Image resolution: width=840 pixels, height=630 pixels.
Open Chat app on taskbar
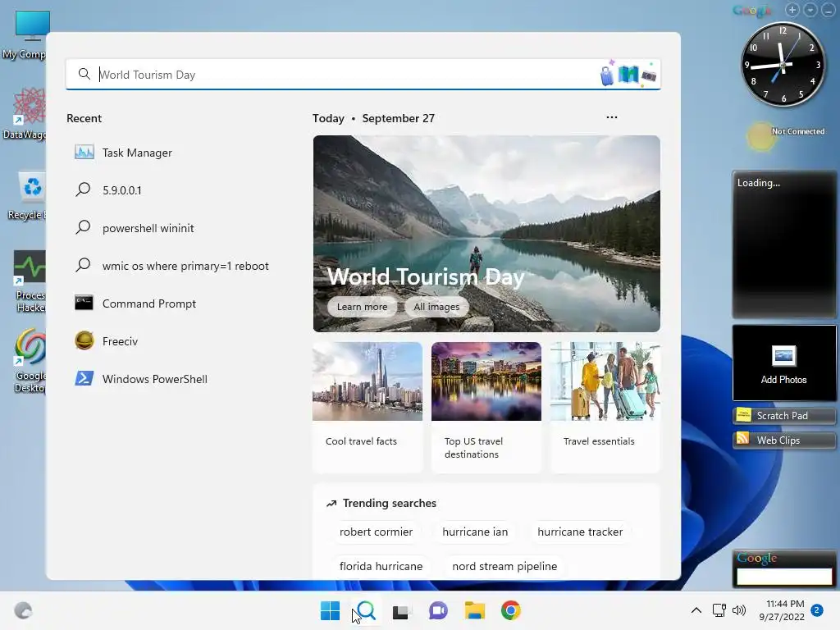438,610
